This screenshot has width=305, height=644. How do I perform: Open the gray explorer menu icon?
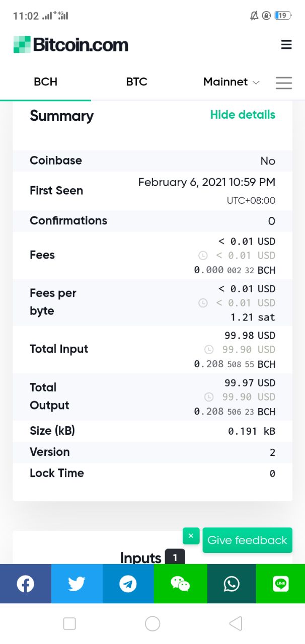click(x=284, y=83)
